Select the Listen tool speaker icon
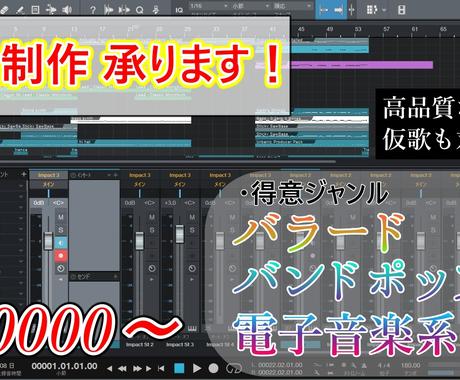 tap(67, 10)
